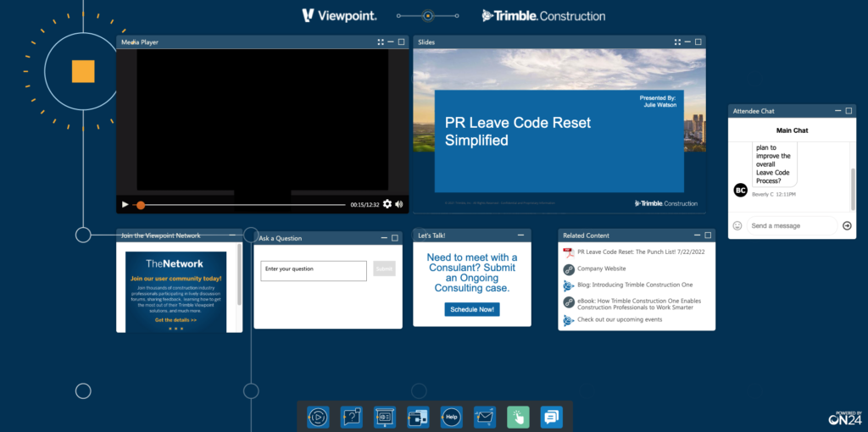Expand Slides panel to full screen
This screenshot has height=432, width=868.
pos(677,42)
